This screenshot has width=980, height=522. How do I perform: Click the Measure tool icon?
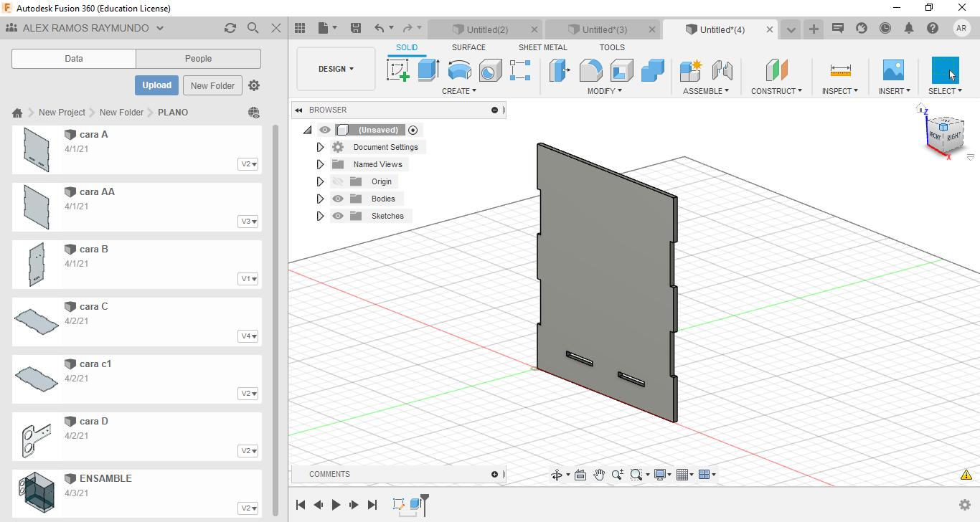click(840, 70)
